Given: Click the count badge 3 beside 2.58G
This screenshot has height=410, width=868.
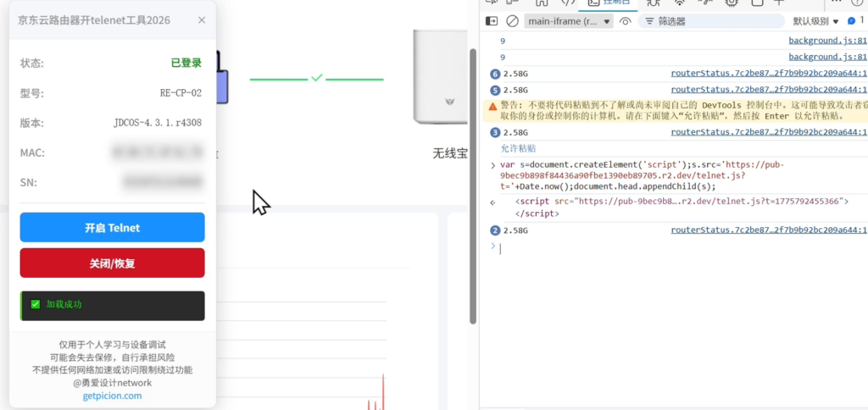Looking at the screenshot, I should tap(495, 132).
